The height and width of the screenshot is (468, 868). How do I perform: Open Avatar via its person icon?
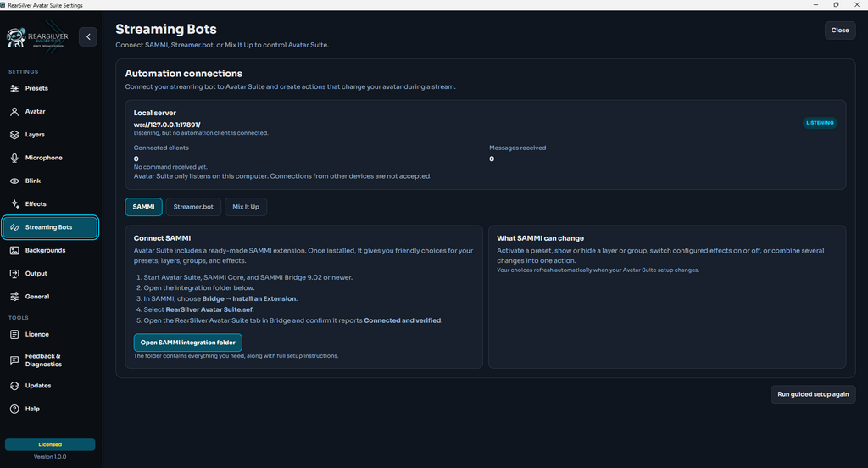[x=14, y=112]
